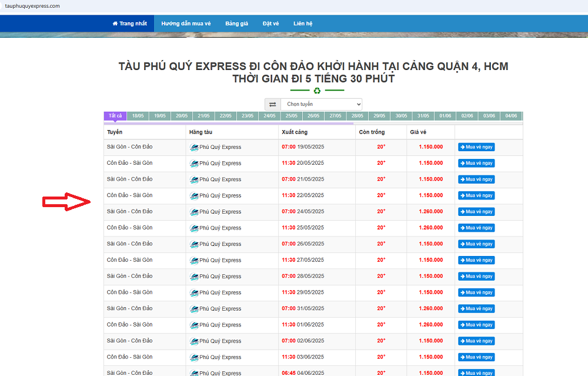The image size is (588, 376).
Task: Click Phú Quý Express logo for 03/06/2025 trip
Action: (194, 357)
